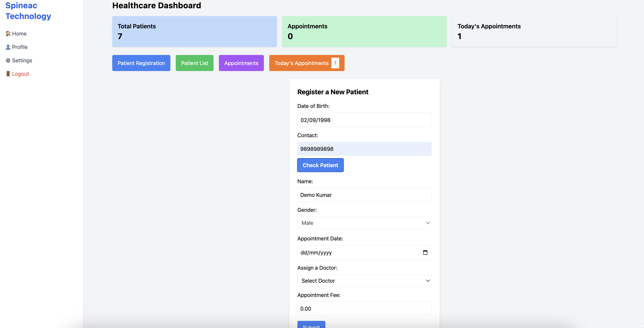Click the badge count on Today's Appointments
Viewport: 644px width, 328px height.
(335, 63)
